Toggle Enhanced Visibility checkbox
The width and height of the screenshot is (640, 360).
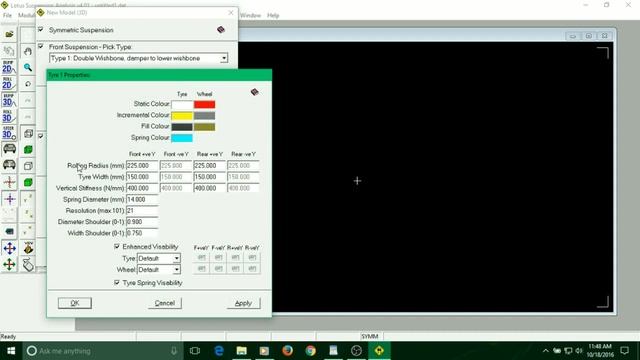click(117, 247)
